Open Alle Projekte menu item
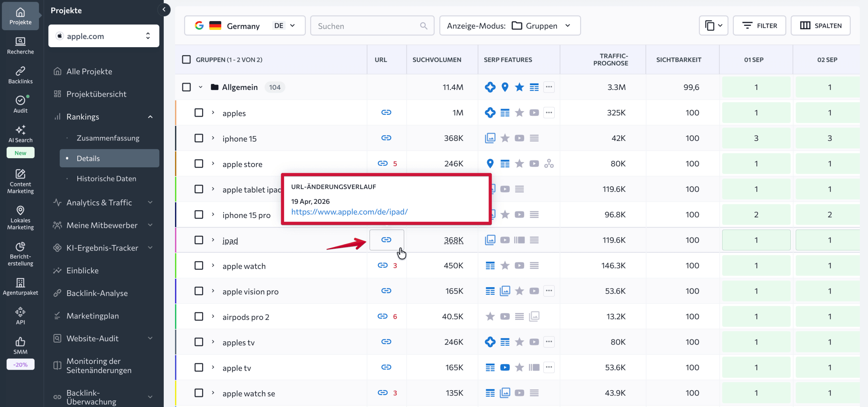Screen dimensions: 868x407 point(89,71)
